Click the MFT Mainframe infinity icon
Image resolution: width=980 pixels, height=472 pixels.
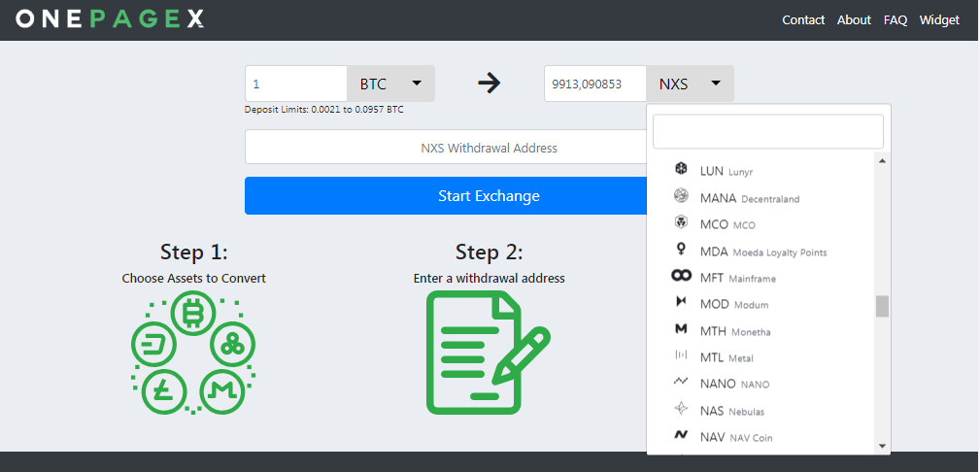[x=681, y=276]
